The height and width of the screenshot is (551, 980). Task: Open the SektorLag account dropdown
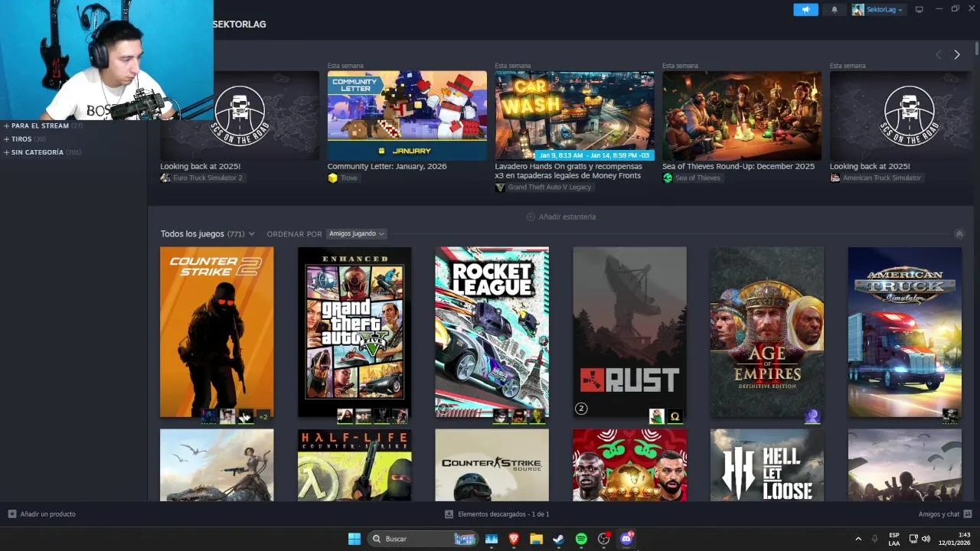coord(878,9)
